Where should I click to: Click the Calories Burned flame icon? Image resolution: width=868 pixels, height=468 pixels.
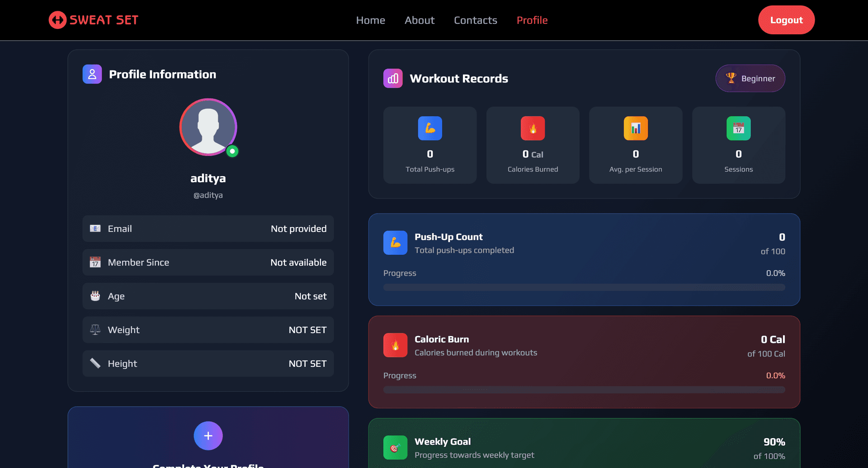(533, 128)
